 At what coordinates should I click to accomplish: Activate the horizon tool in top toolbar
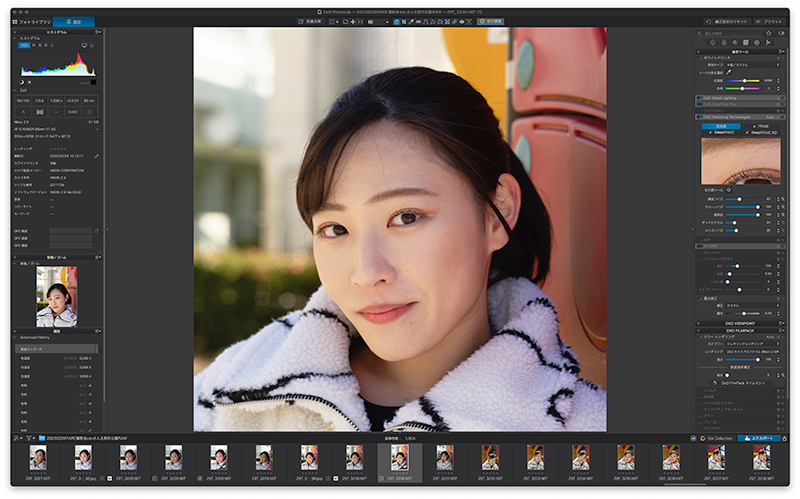click(x=418, y=22)
